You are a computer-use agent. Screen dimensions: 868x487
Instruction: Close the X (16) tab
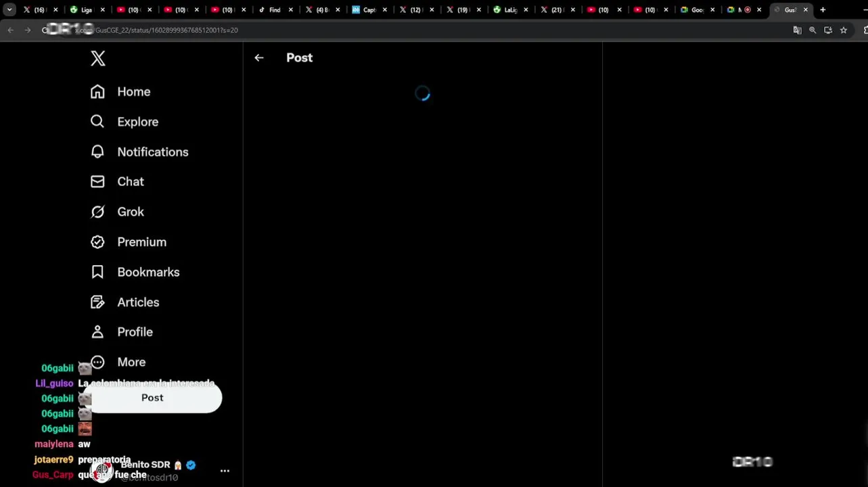pyautogui.click(x=55, y=10)
